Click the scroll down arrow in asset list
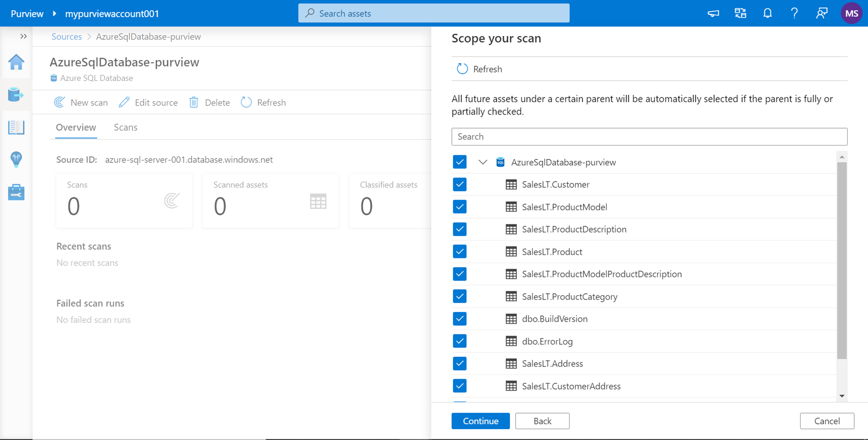The height and width of the screenshot is (440, 868). (842, 396)
